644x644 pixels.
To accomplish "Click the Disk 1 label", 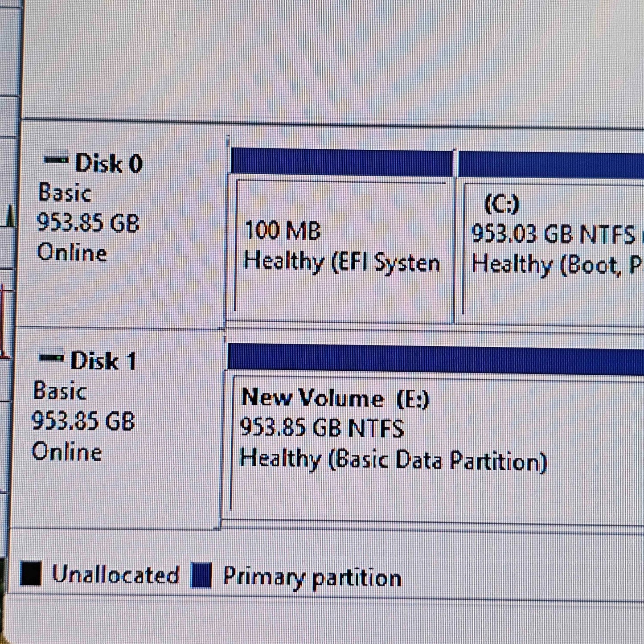I will tap(103, 361).
